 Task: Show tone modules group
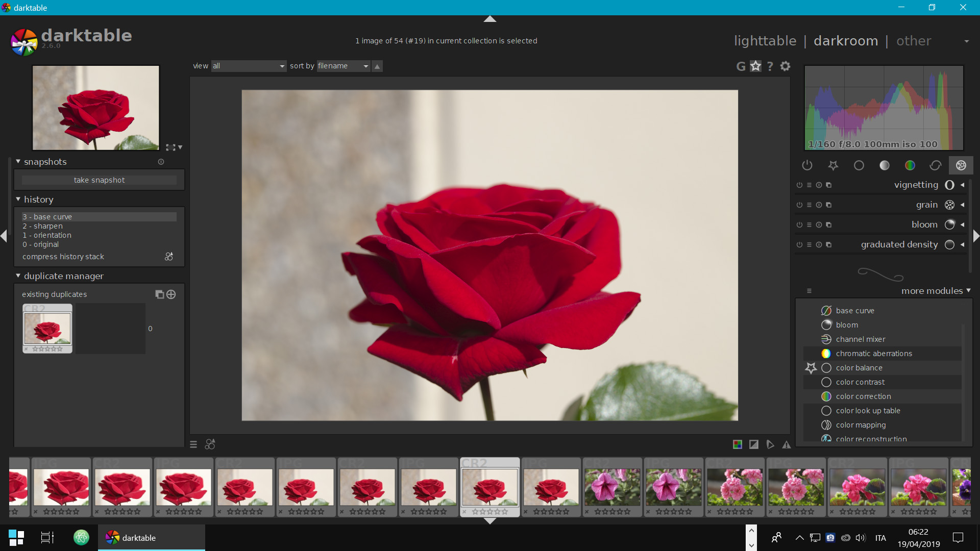pos(885,165)
